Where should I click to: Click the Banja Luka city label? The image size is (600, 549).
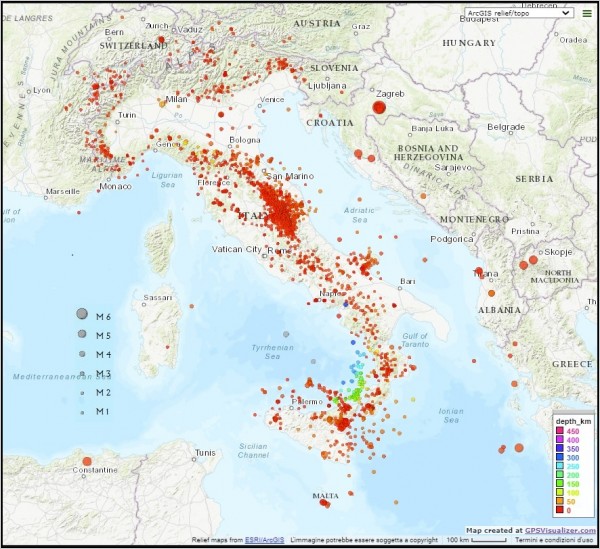[x=432, y=129]
